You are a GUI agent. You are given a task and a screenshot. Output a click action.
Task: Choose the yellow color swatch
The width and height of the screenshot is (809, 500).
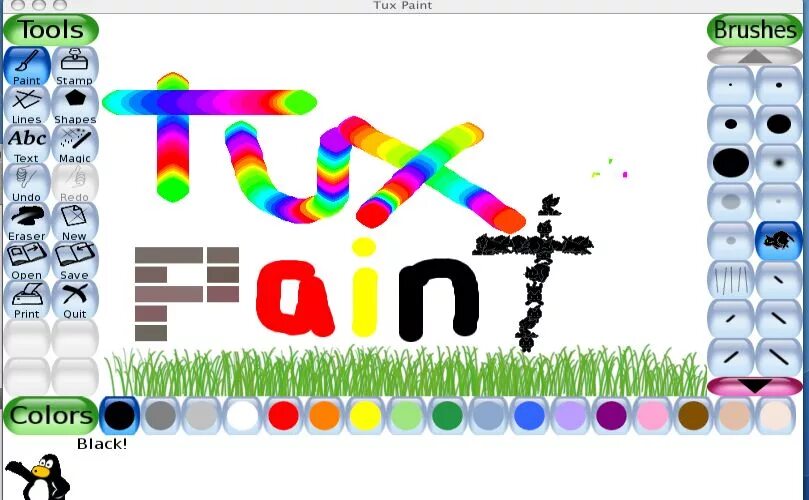coord(365,415)
